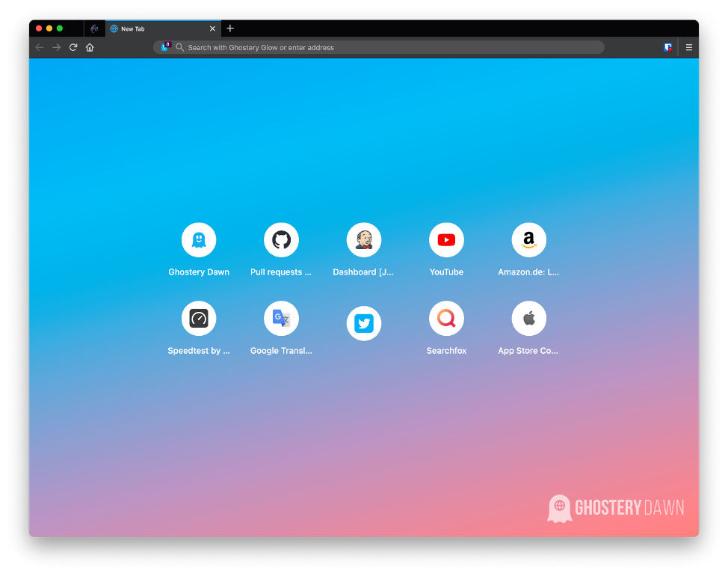Go forward to next page
728x576 pixels.
(x=56, y=47)
